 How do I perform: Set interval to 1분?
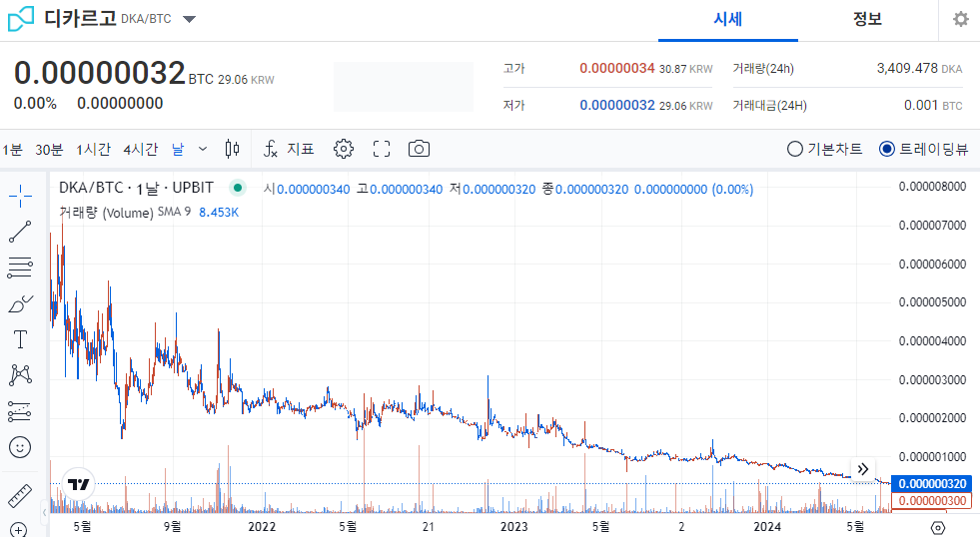pyautogui.click(x=12, y=150)
